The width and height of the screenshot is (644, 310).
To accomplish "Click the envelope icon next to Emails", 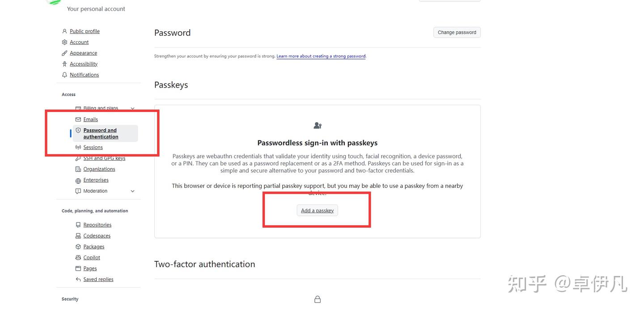I will coord(78,119).
